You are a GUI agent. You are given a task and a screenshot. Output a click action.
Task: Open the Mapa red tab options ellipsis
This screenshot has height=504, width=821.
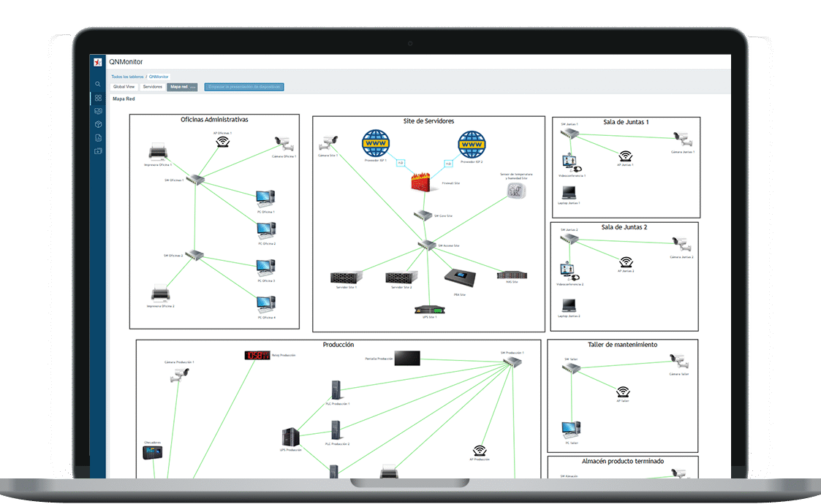pyautogui.click(x=193, y=87)
